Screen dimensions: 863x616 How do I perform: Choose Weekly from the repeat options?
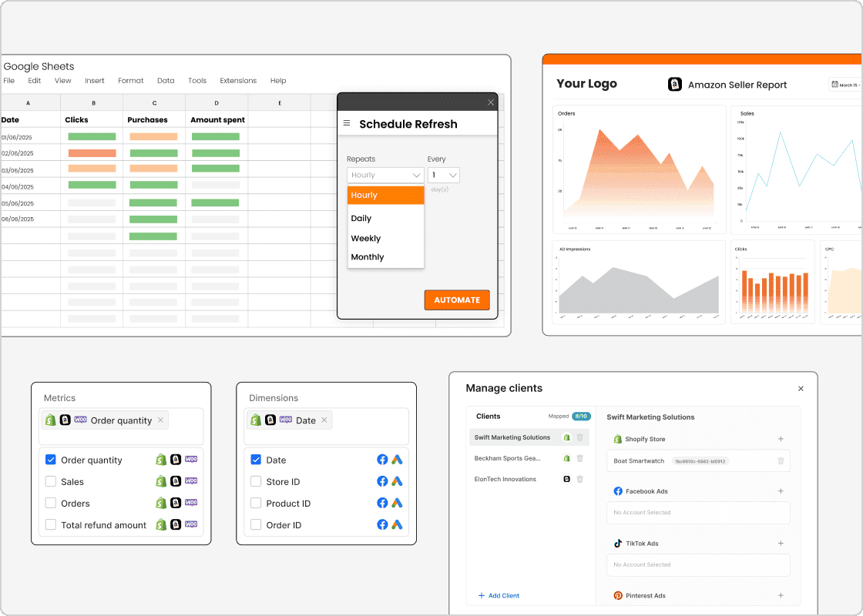[366, 239]
